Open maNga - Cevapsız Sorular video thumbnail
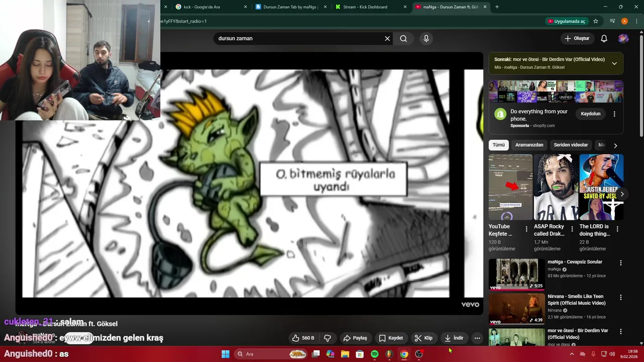The width and height of the screenshot is (644, 362). (x=517, y=275)
